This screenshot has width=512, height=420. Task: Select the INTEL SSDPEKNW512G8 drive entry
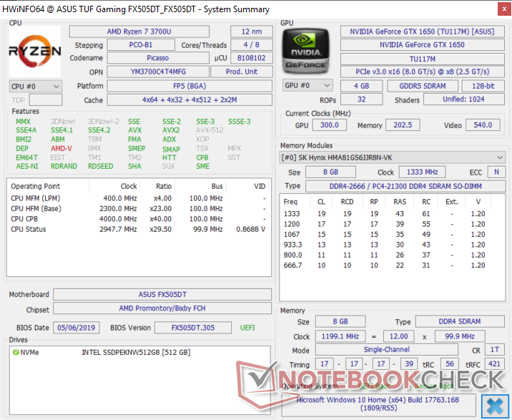(x=136, y=352)
